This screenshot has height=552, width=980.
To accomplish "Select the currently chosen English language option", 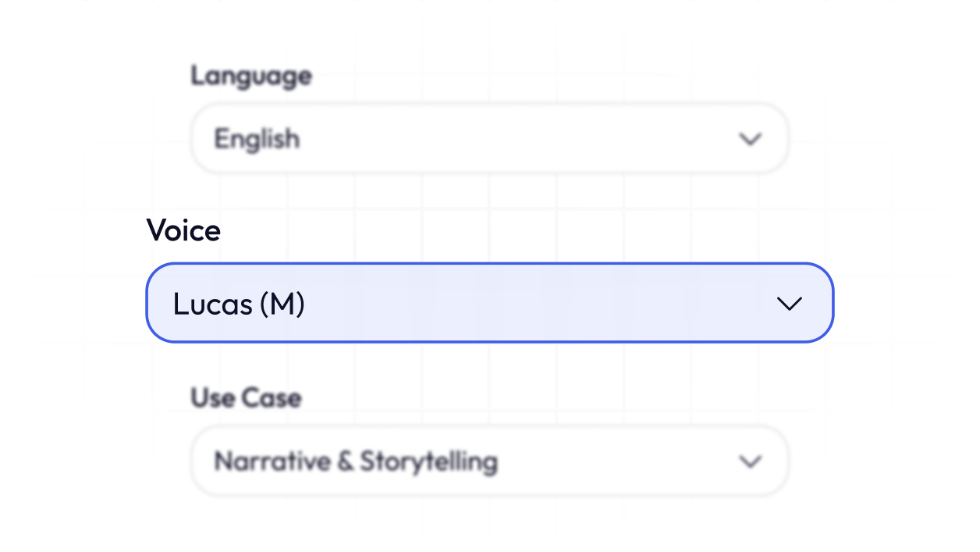I will pyautogui.click(x=257, y=139).
